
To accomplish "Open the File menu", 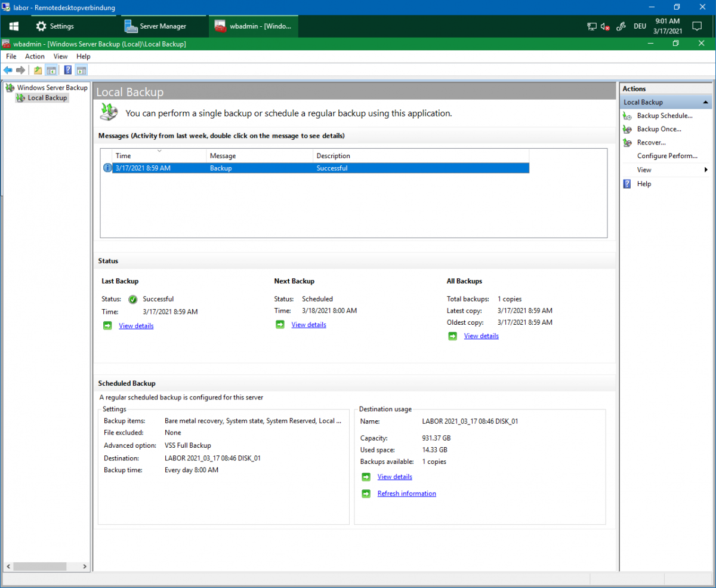I will pos(11,56).
